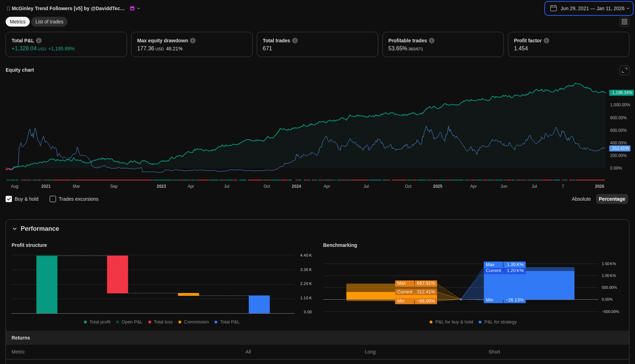Switch to the List of trades tab
635x364 pixels.
pos(49,22)
